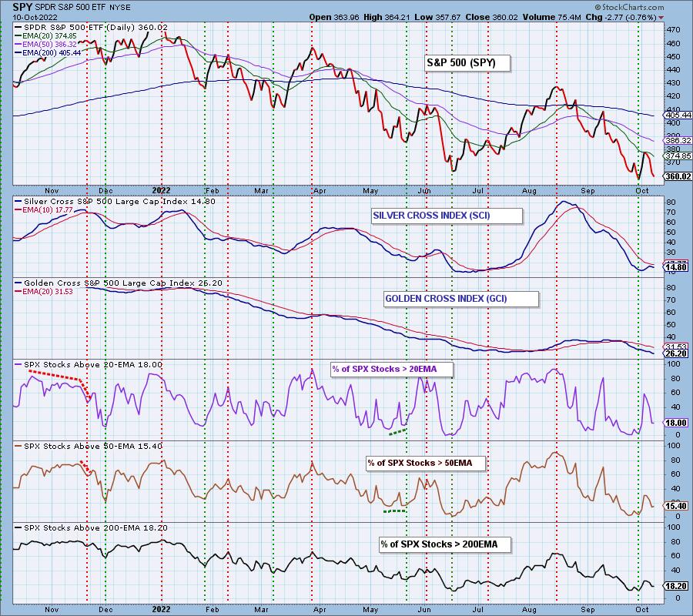Click the green dashed line in 50-EMA panel
This screenshot has width=693, height=616.
click(x=395, y=511)
